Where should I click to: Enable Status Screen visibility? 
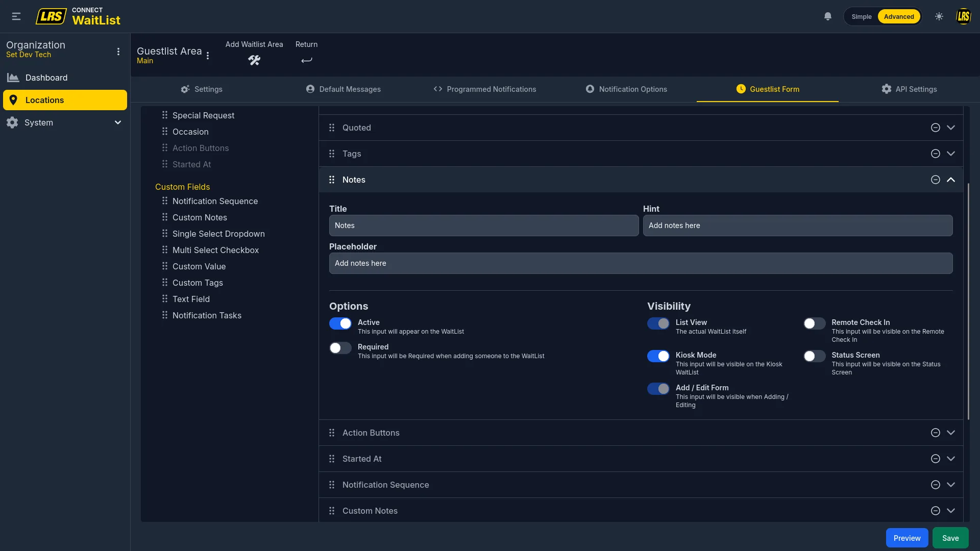(815, 356)
